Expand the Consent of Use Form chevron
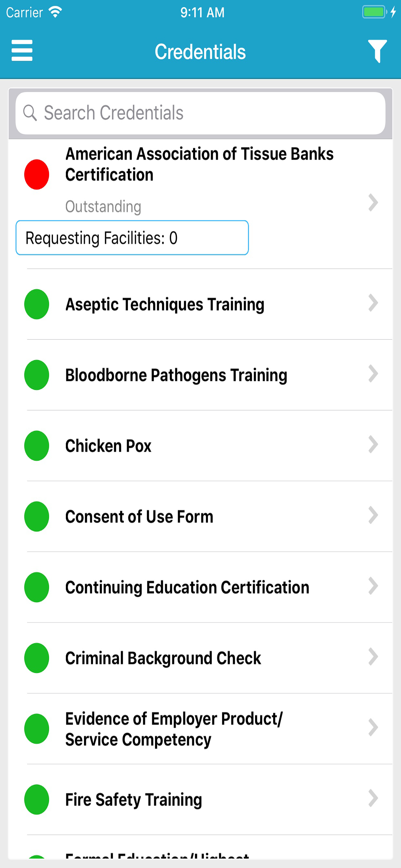The image size is (401, 868). [373, 515]
